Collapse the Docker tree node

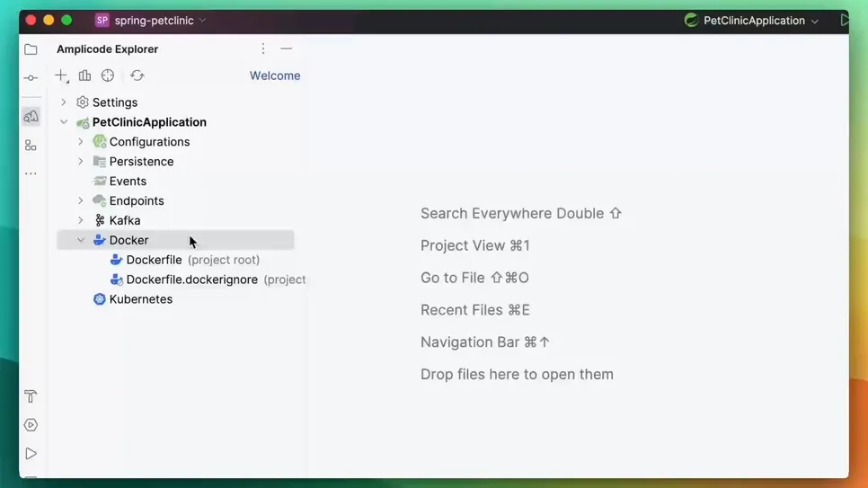click(81, 240)
